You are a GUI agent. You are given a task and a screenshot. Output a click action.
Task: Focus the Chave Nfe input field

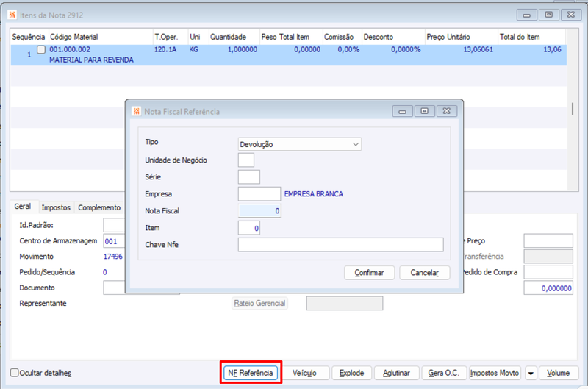pos(340,245)
